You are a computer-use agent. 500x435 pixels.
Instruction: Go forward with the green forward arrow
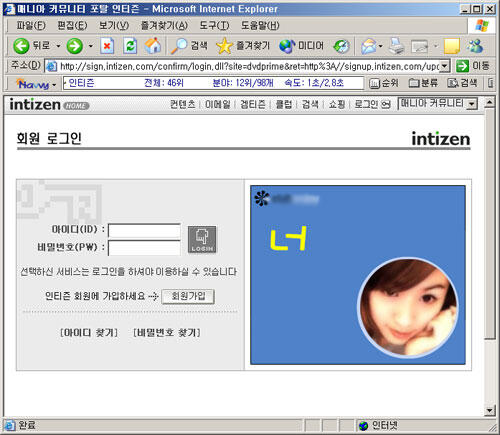[x=75, y=46]
